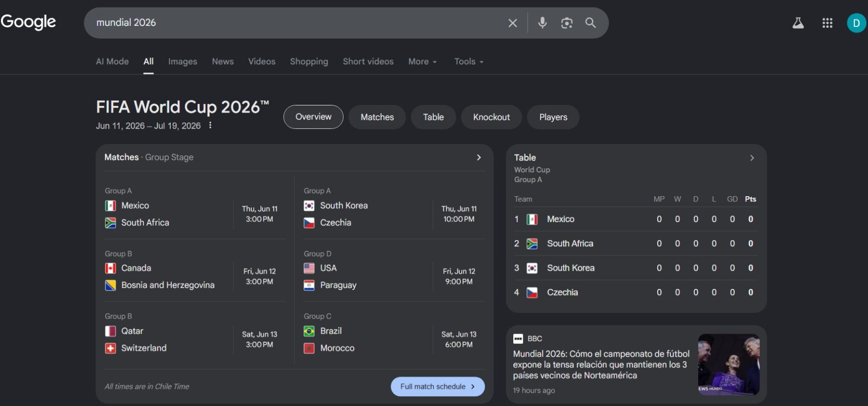
Task: Select the Overview chip
Action: [313, 117]
